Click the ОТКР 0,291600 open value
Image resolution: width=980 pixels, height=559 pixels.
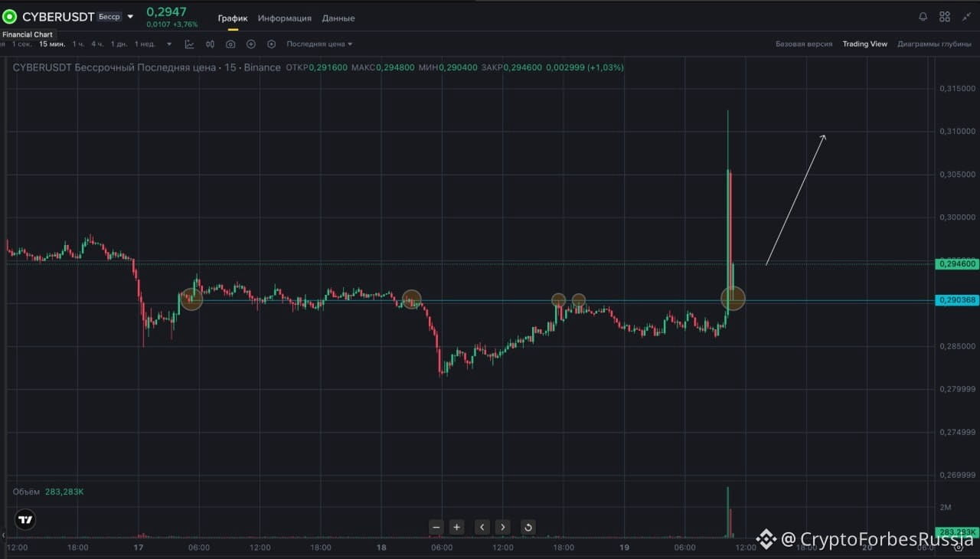[316, 67]
